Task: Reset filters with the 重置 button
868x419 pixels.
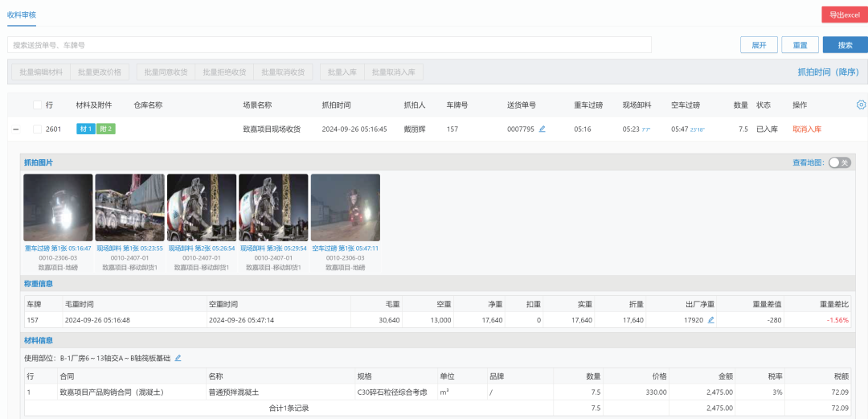Action: (800, 45)
